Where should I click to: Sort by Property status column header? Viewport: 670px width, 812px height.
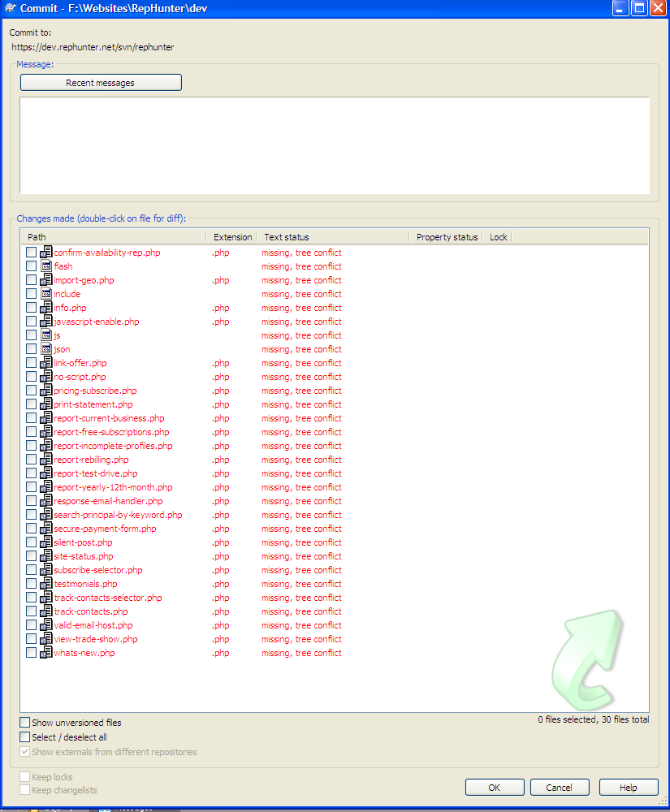446,237
